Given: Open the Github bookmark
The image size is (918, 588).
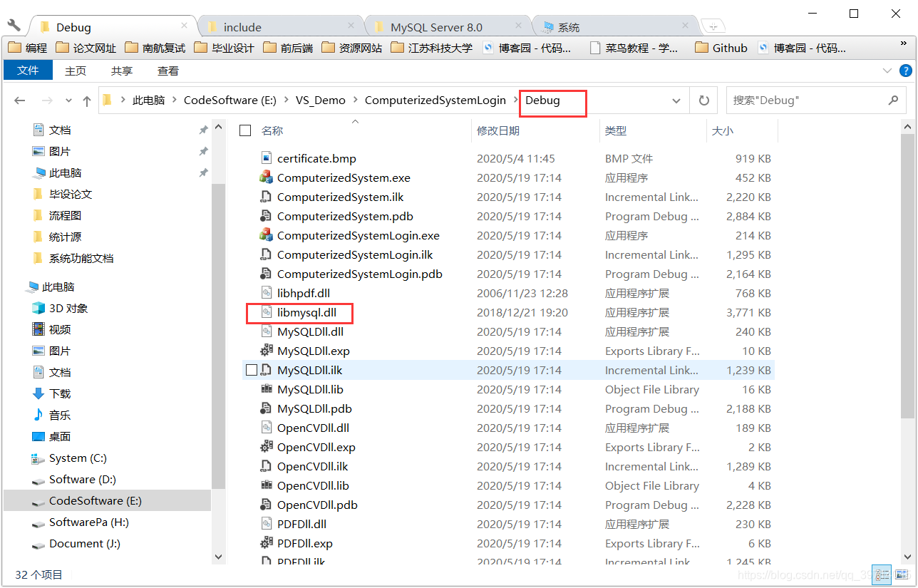Looking at the screenshot, I should 721,48.
